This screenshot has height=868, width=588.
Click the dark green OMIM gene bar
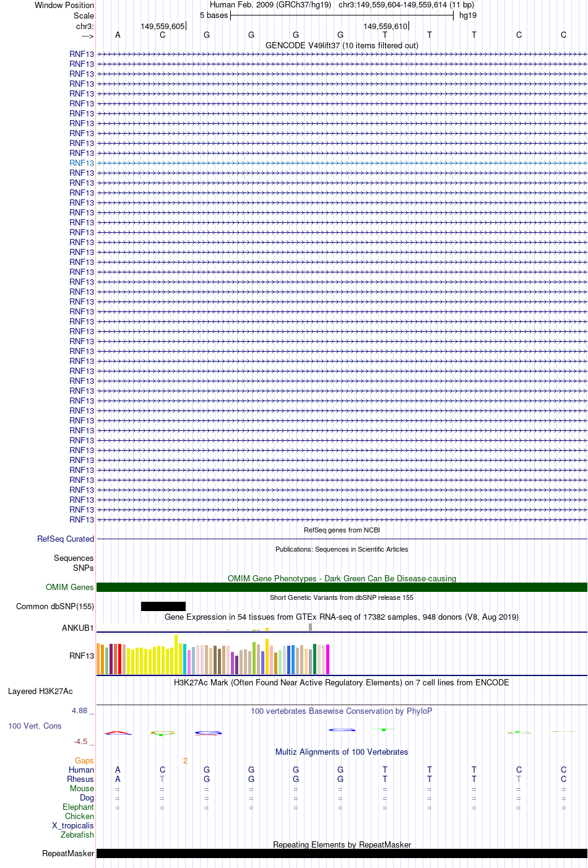click(x=342, y=588)
